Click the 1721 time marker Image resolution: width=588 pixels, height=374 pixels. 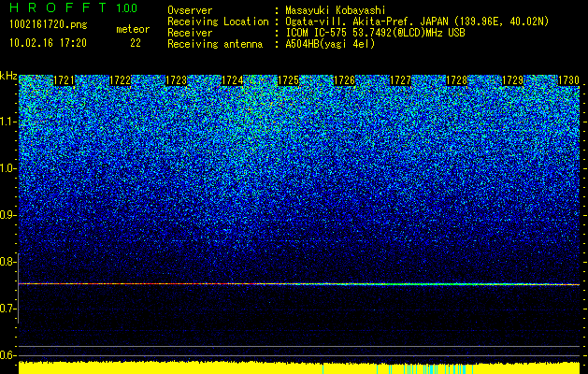(65, 80)
